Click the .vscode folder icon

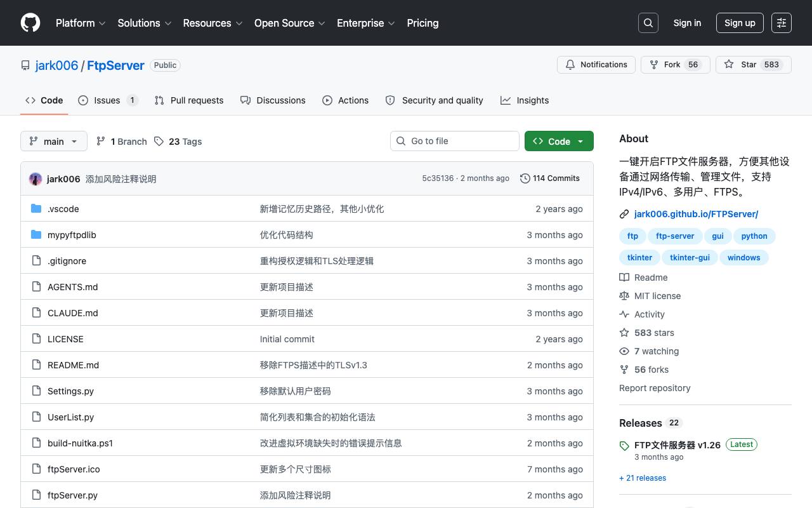[x=36, y=209]
